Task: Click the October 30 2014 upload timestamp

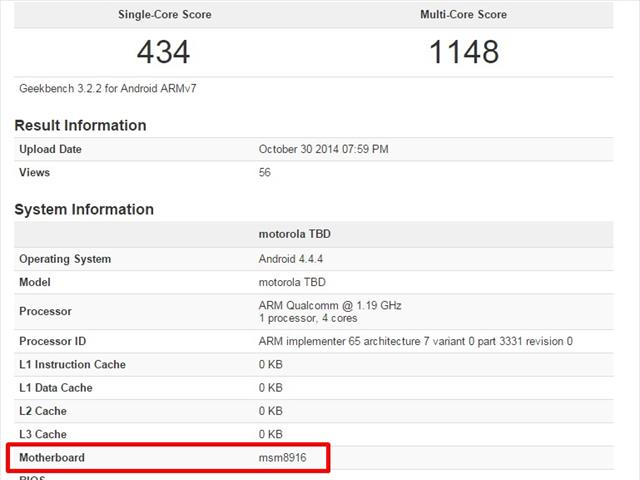Action: coord(323,149)
